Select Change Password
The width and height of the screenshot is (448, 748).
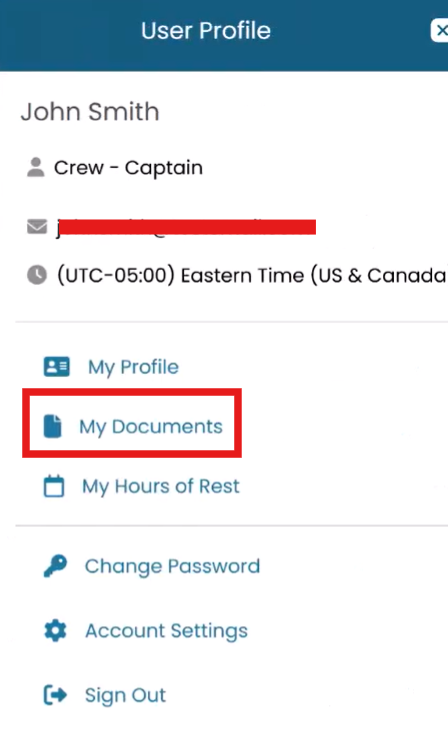tap(172, 566)
